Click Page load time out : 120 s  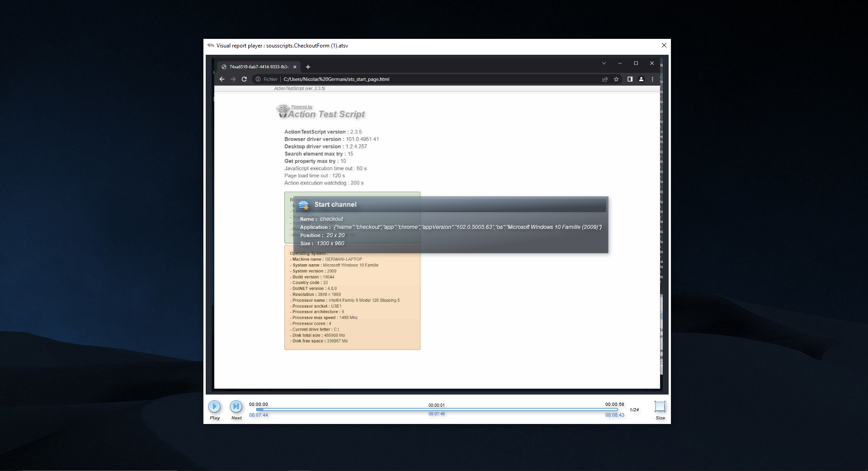click(314, 176)
